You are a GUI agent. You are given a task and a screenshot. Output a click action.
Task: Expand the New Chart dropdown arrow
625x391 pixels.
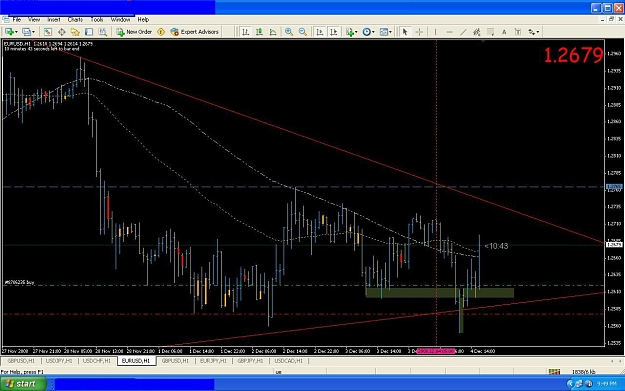16,32
